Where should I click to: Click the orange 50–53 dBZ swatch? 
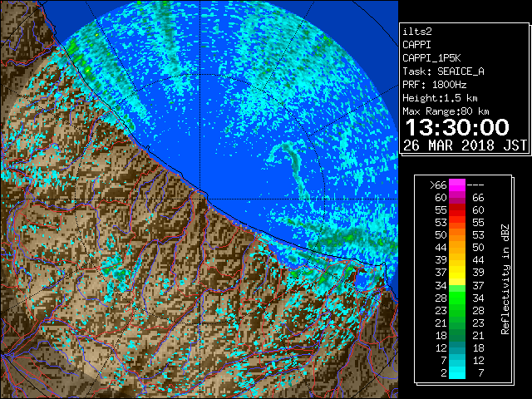(x=457, y=234)
